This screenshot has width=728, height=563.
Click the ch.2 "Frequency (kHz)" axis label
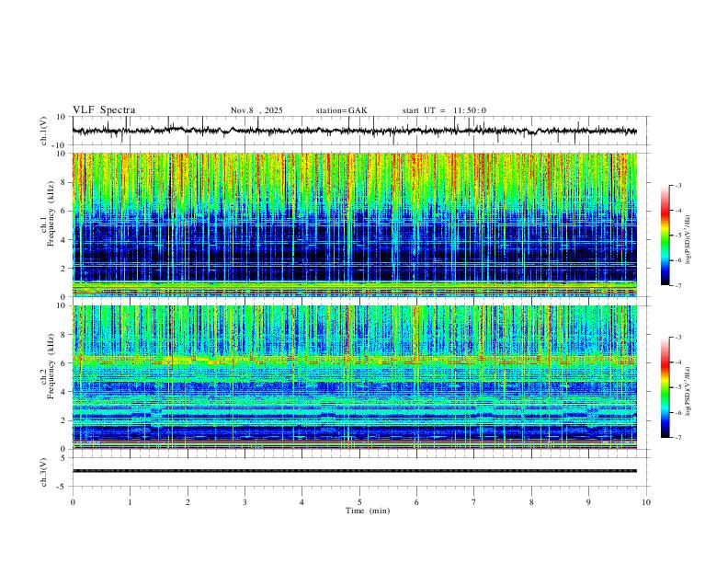pos(50,366)
